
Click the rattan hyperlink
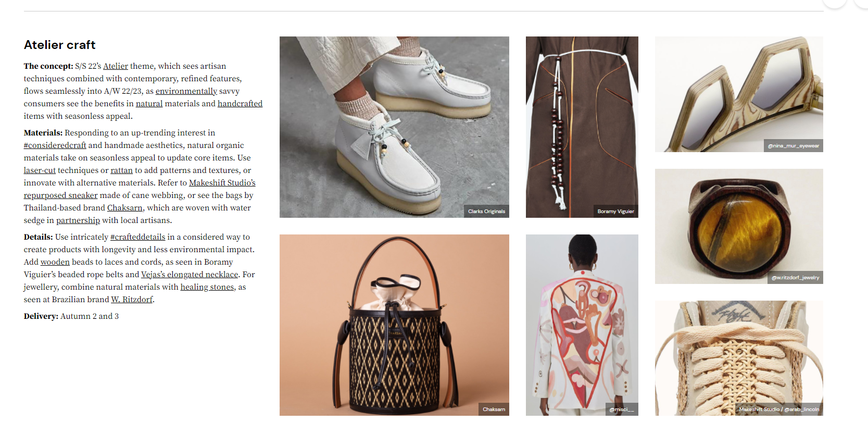tap(121, 170)
